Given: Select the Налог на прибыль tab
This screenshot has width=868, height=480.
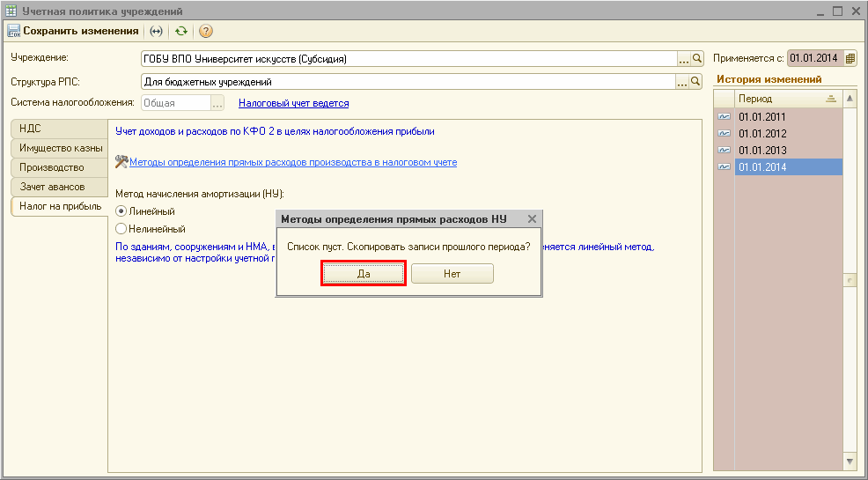Looking at the screenshot, I should (x=60, y=206).
